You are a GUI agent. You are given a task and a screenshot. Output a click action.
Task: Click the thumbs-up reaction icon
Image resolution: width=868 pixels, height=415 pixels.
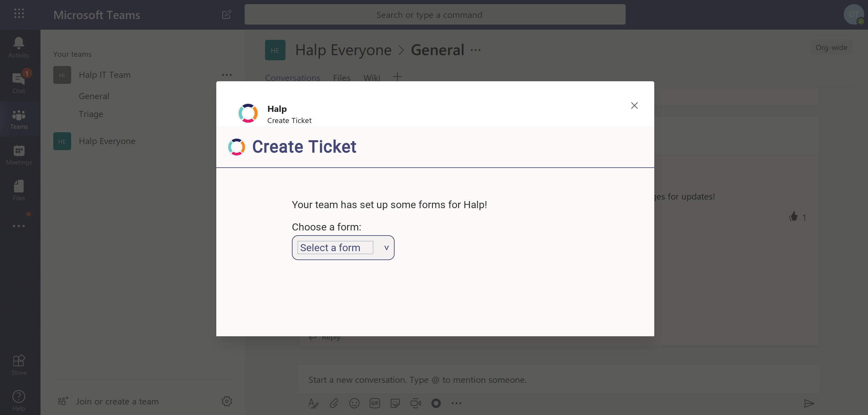[x=793, y=216]
